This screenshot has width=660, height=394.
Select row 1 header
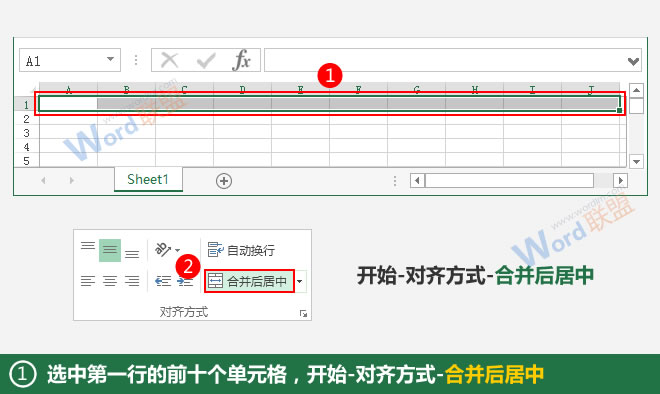tap(27, 104)
